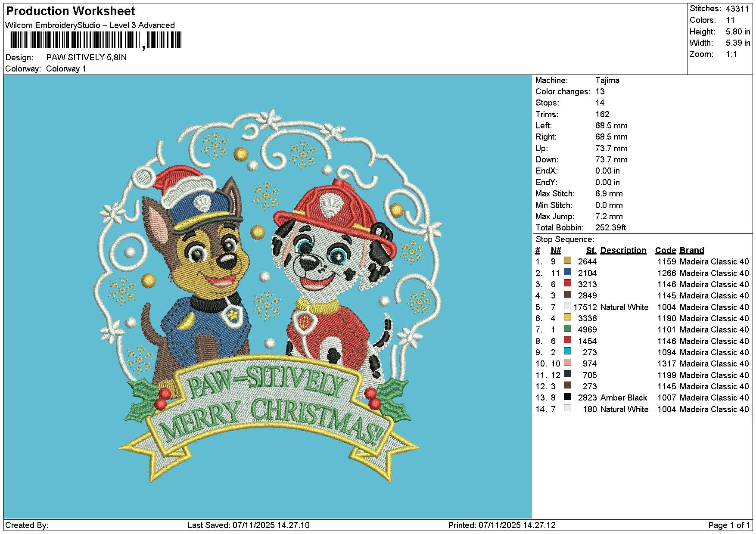Select the Brand column header

coord(692,251)
